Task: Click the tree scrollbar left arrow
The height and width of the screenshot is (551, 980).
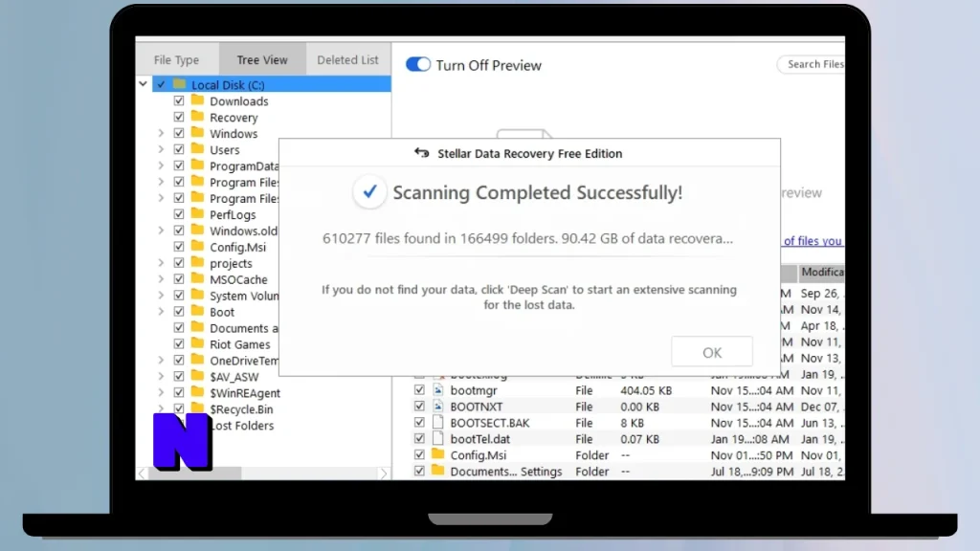Action: tap(142, 474)
